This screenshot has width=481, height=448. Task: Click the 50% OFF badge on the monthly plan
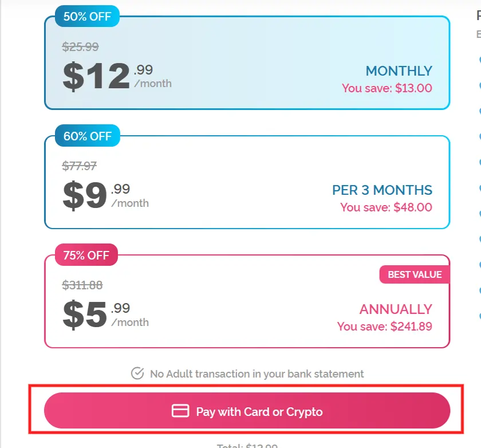click(x=86, y=17)
